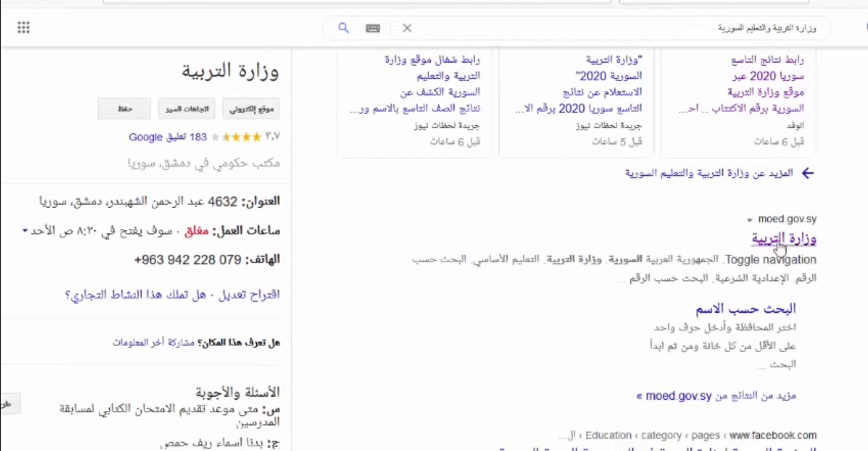The image size is (868, 451).
Task: Click the "الأسئلة والأجوبة" heading
Action: [x=237, y=392]
